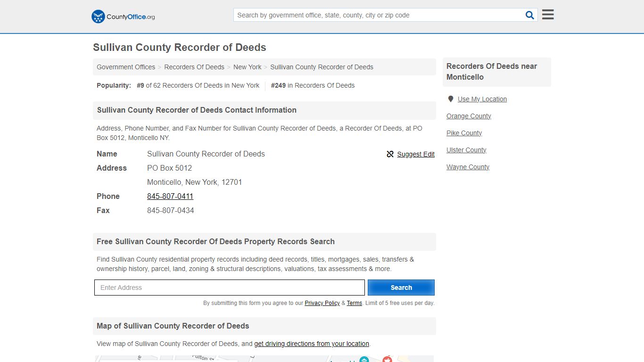Go to New York breadcrumb

[247, 67]
